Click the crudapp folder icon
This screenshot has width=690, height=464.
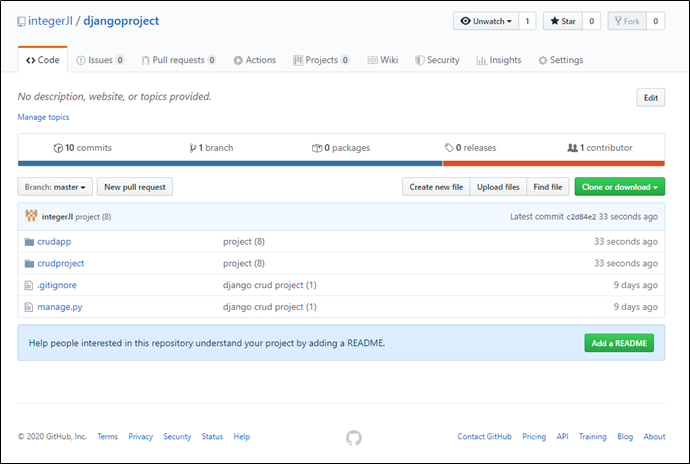pyautogui.click(x=29, y=242)
